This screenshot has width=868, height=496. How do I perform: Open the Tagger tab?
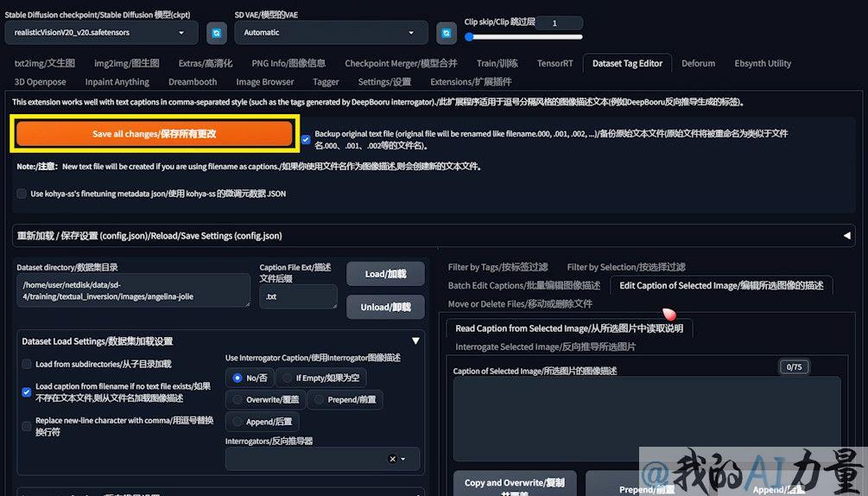click(x=326, y=82)
